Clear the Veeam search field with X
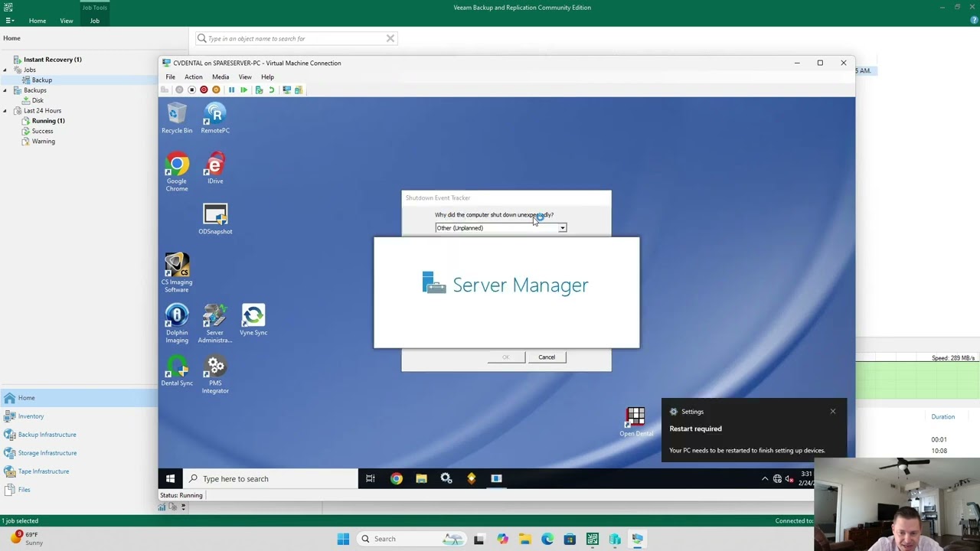Screen dimensions: 980x551 390,38
